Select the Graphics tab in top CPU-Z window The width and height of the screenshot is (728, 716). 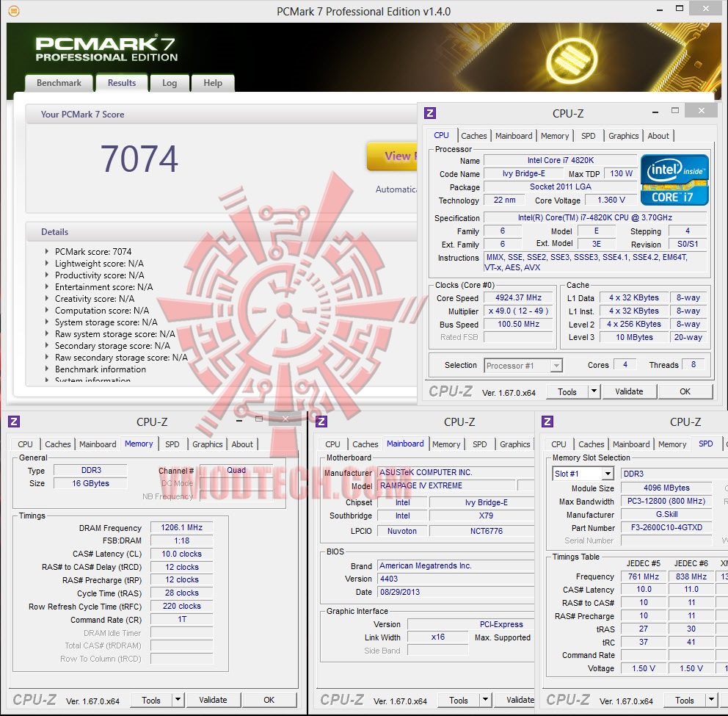tap(623, 136)
